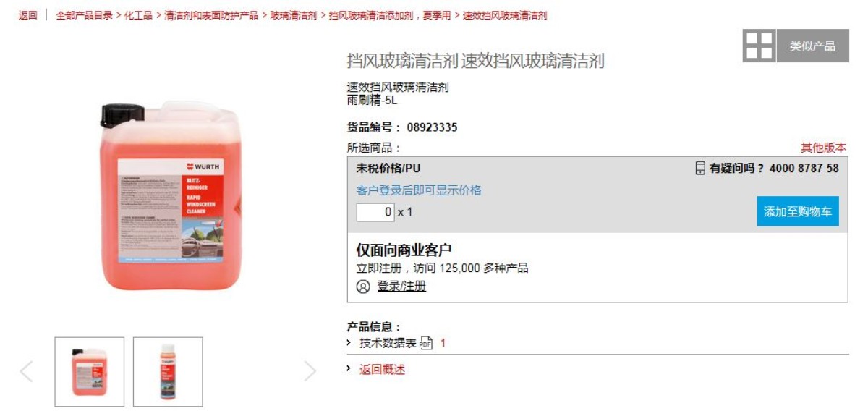Click 客户登录后即可显示价格 link

(x=419, y=190)
